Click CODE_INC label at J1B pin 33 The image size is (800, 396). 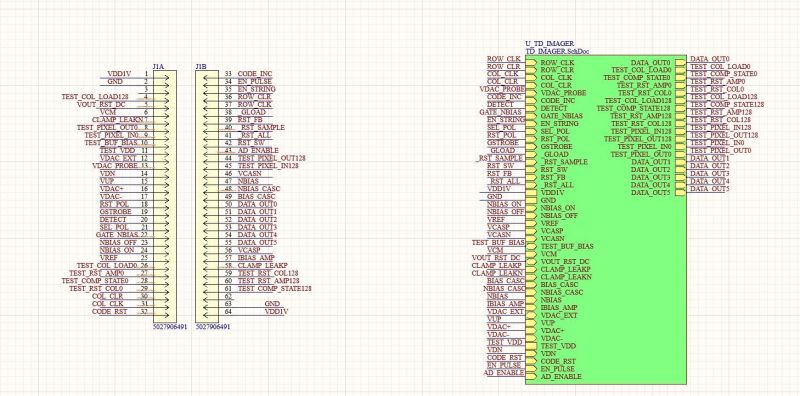tap(255, 74)
